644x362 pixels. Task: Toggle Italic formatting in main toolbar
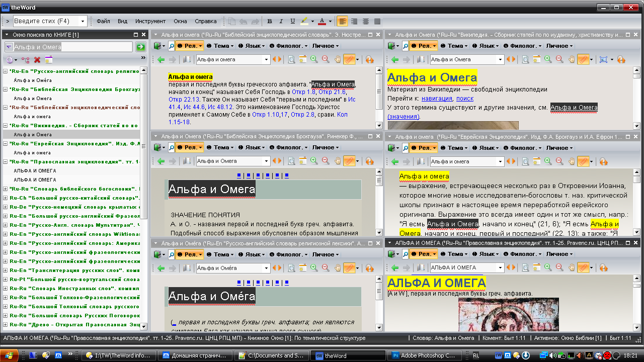point(281,21)
